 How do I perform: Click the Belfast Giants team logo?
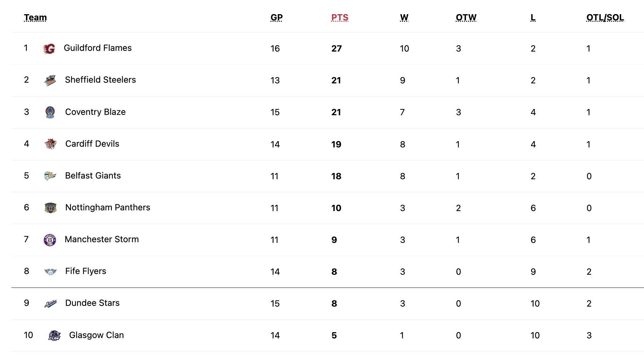coord(50,176)
